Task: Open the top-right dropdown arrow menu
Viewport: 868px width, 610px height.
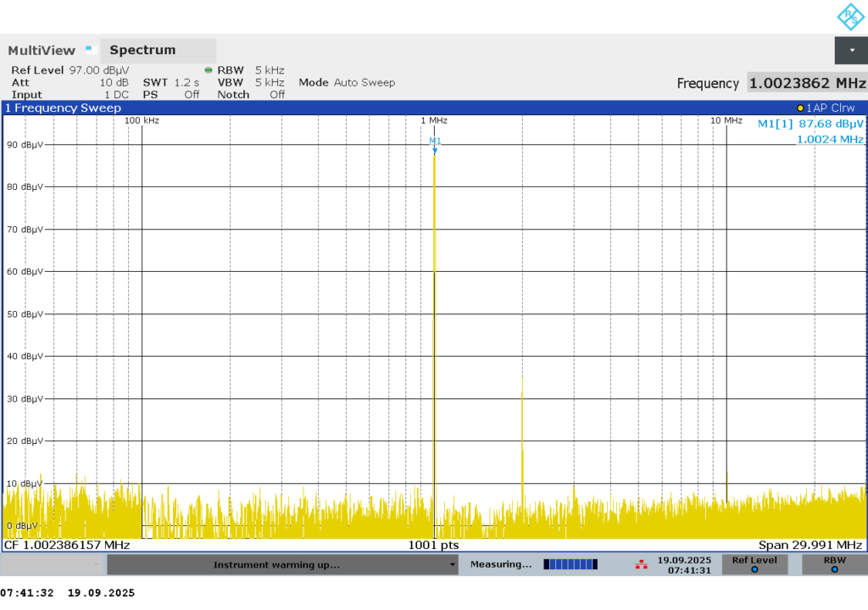Action: pyautogui.click(x=850, y=50)
